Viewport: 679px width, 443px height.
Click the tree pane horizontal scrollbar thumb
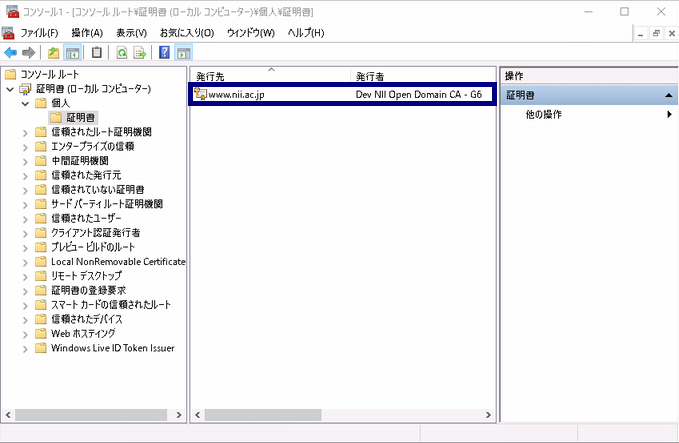91,415
